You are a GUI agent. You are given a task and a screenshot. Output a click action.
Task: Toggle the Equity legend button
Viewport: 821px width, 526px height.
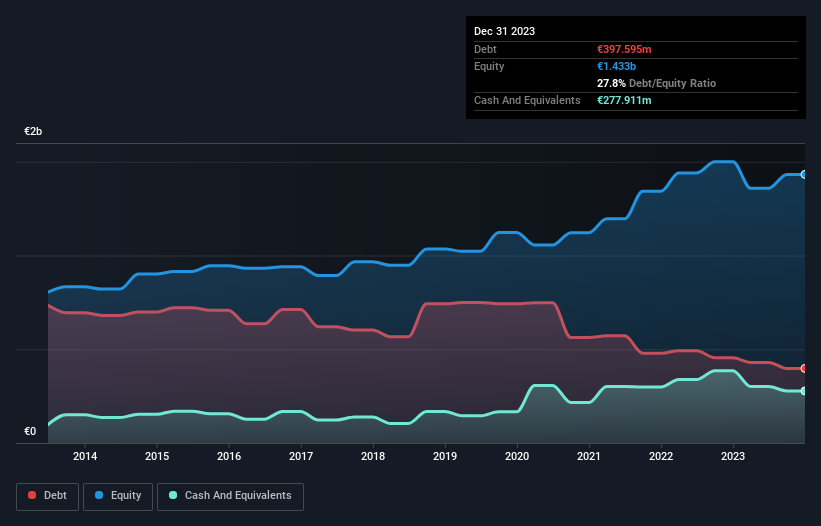tap(118, 496)
